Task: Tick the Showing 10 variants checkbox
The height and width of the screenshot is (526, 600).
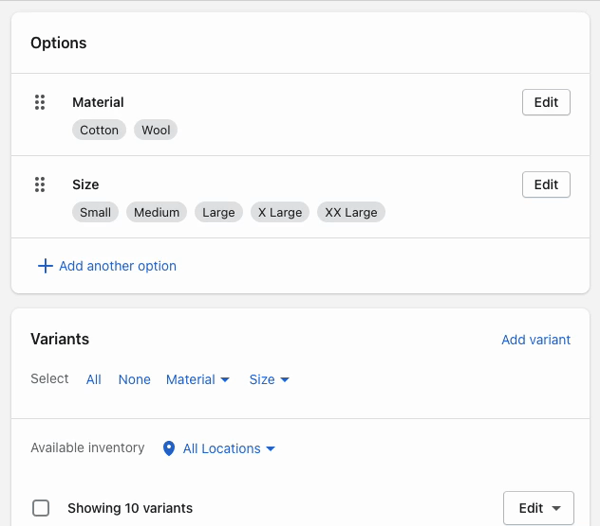Action: click(41, 508)
